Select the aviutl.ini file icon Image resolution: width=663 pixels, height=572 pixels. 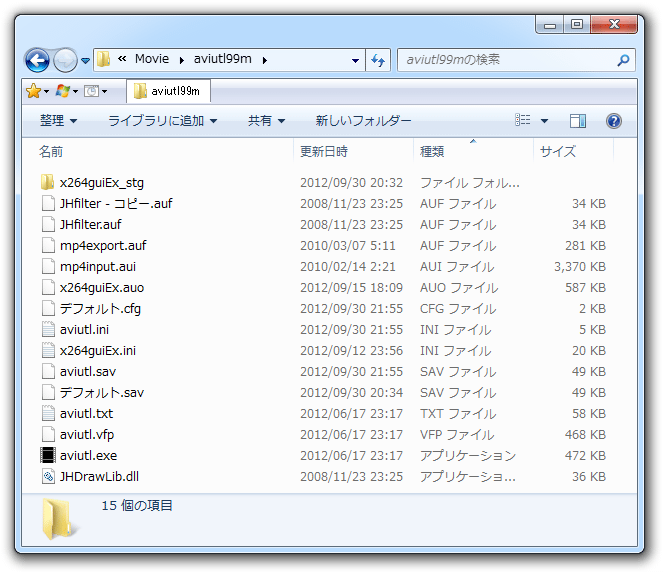48,329
